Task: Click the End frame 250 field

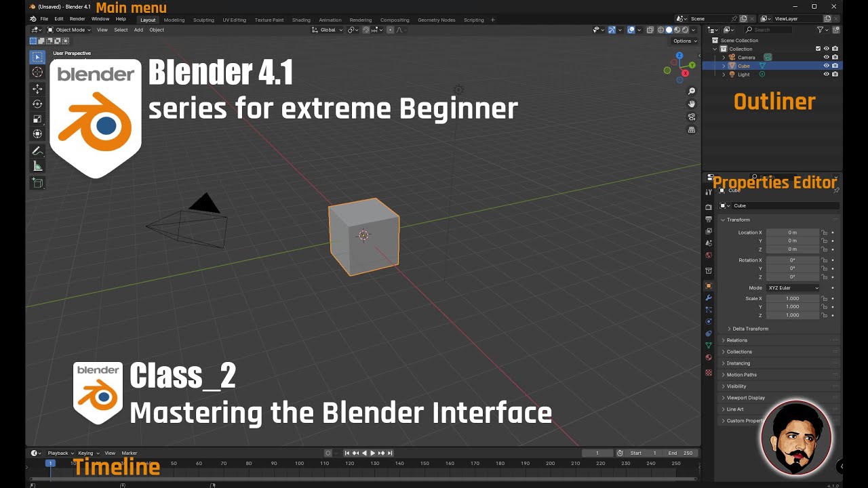Action: [681, 453]
